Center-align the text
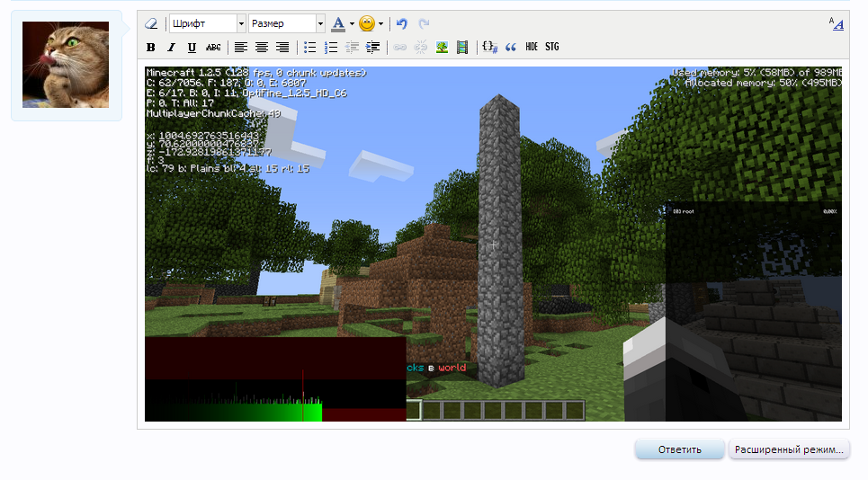The height and width of the screenshot is (480, 868). (261, 48)
